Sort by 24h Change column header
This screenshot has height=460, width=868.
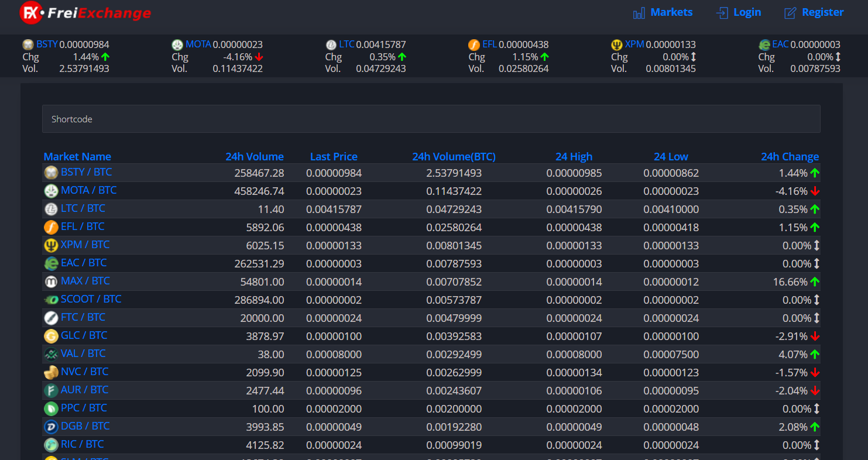pyautogui.click(x=790, y=156)
